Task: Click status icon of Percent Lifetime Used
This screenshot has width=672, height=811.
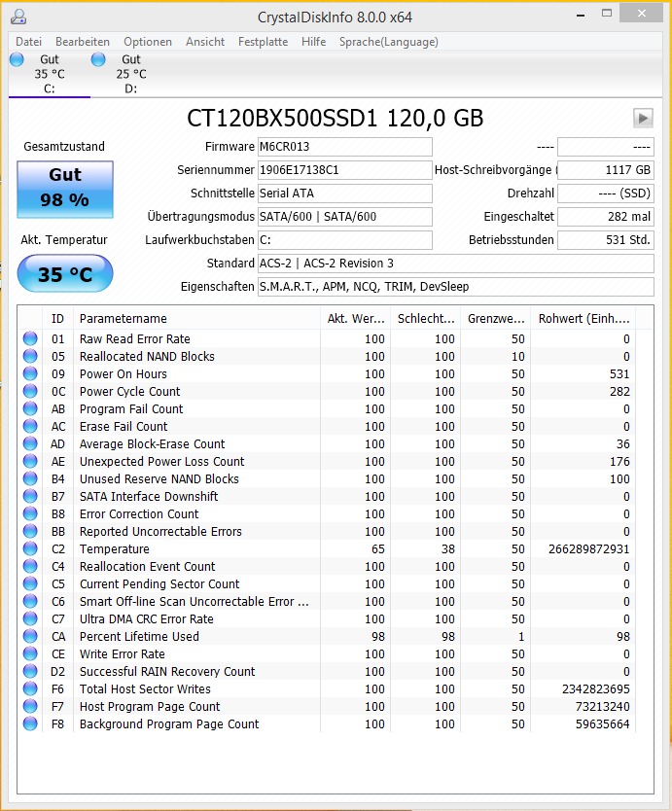Action: 30,636
